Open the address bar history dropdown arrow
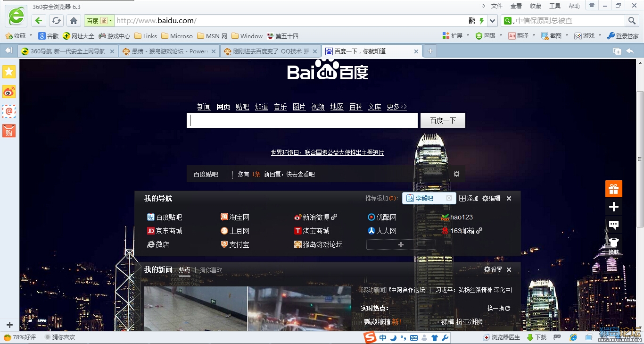 tap(493, 21)
